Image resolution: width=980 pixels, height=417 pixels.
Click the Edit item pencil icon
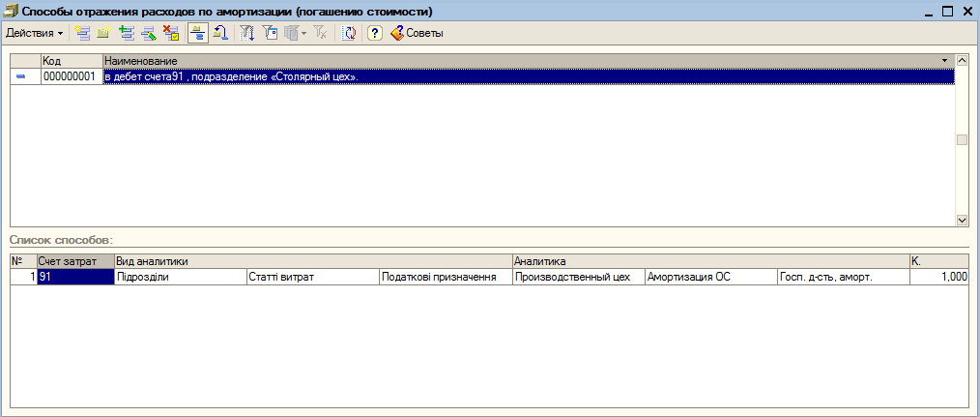coord(148,33)
